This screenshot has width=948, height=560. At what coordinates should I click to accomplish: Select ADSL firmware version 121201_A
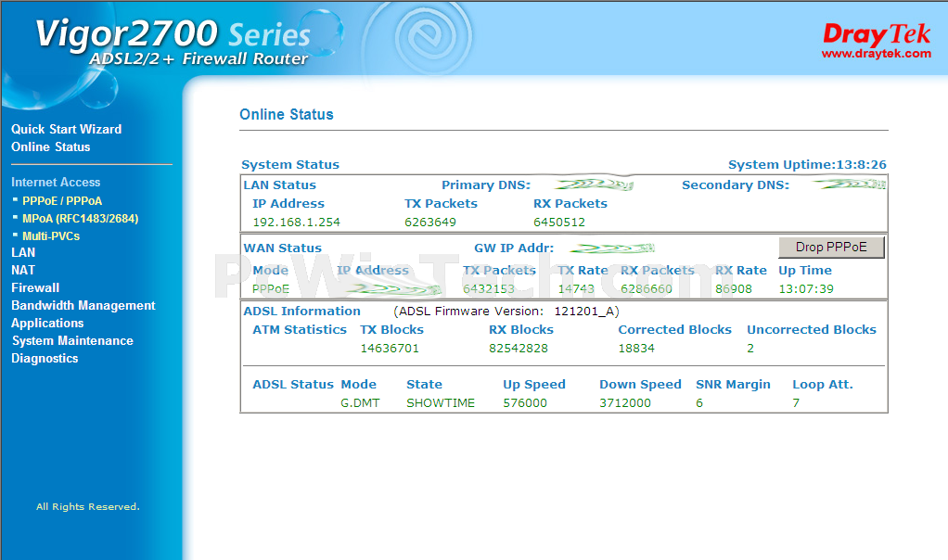click(x=584, y=312)
